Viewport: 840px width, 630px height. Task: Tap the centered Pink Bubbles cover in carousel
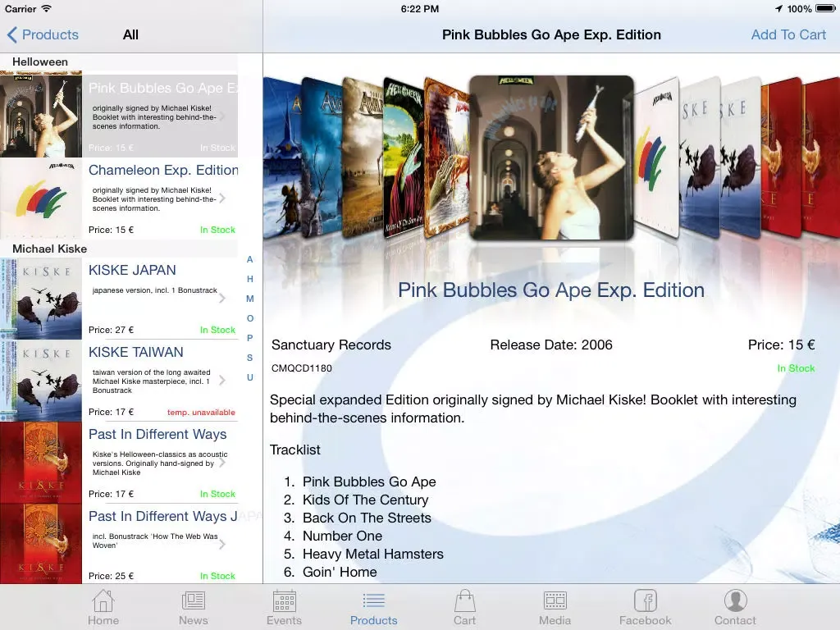tap(551, 157)
